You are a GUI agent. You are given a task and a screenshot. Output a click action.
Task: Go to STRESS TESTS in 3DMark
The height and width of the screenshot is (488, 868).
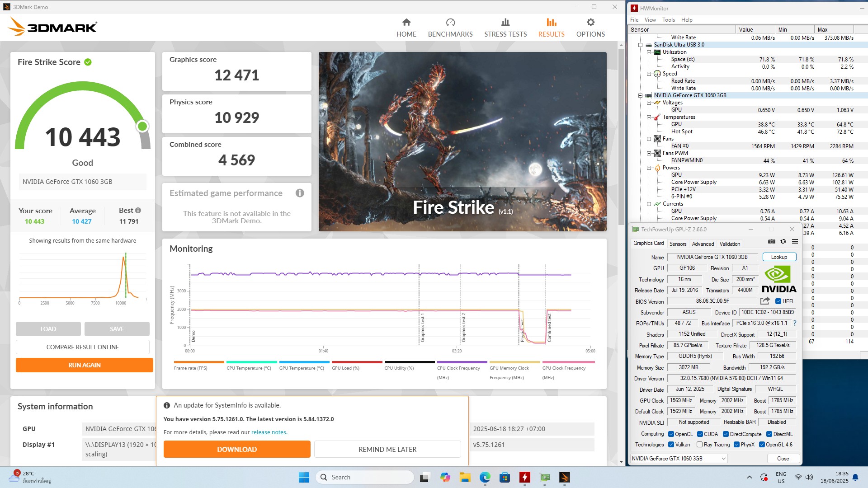click(505, 28)
